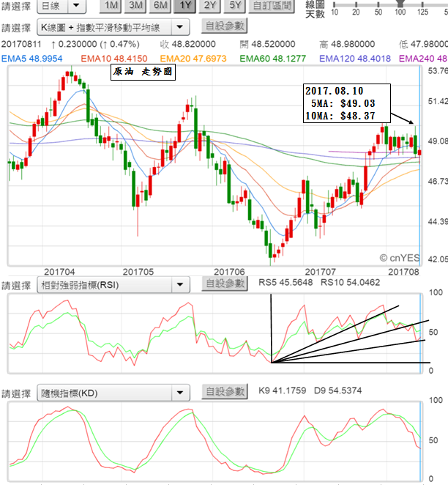The height and width of the screenshot is (485, 448).
Task: Click the 201705 x-axis label
Action: pos(138,272)
